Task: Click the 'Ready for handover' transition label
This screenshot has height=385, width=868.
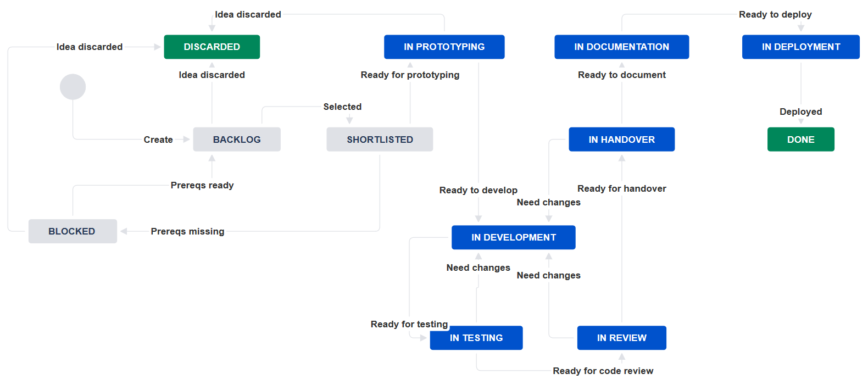Action: 621,188
